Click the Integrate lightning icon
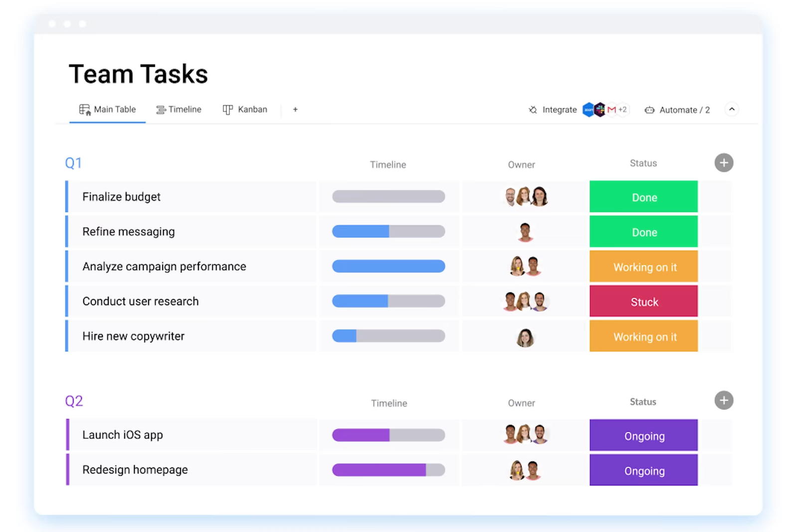The height and width of the screenshot is (532, 798). [532, 110]
